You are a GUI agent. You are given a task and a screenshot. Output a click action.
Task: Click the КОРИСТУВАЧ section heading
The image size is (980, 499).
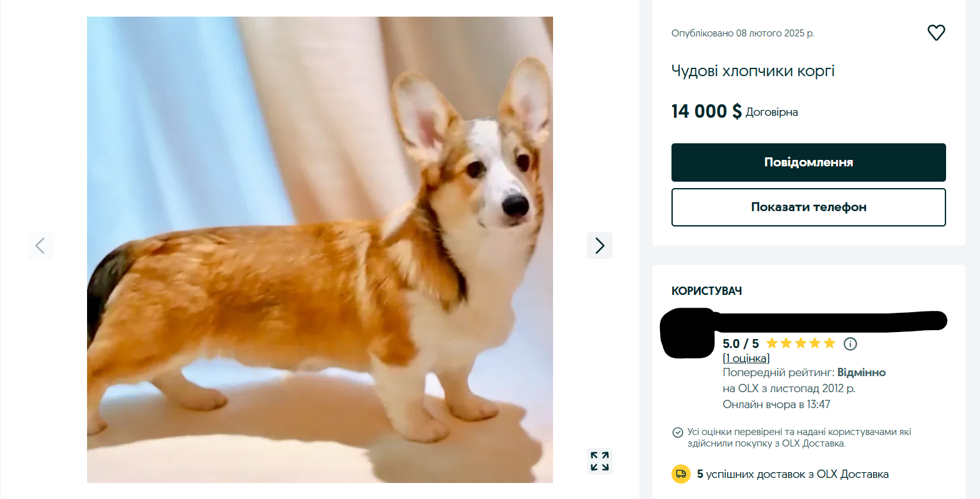[707, 291]
